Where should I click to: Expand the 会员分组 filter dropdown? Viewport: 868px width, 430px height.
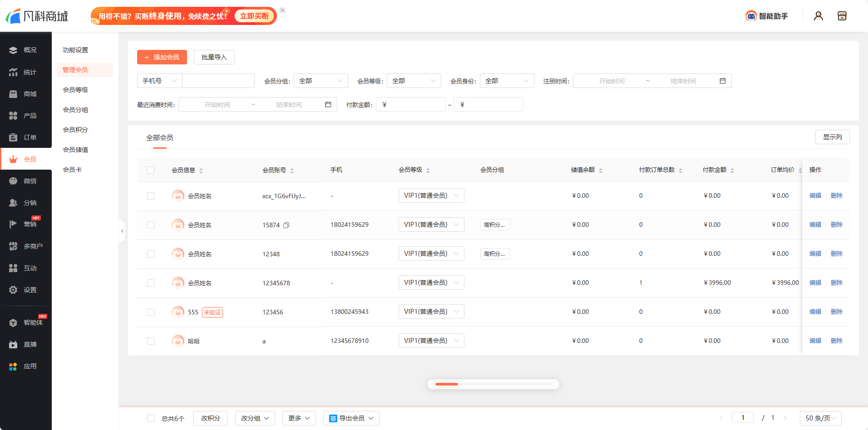pyautogui.click(x=321, y=81)
